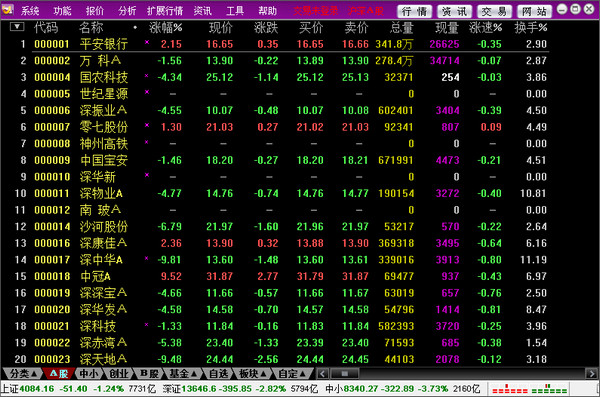Select stock row 深振业A
Screen dimensions: 600x397
281,110
